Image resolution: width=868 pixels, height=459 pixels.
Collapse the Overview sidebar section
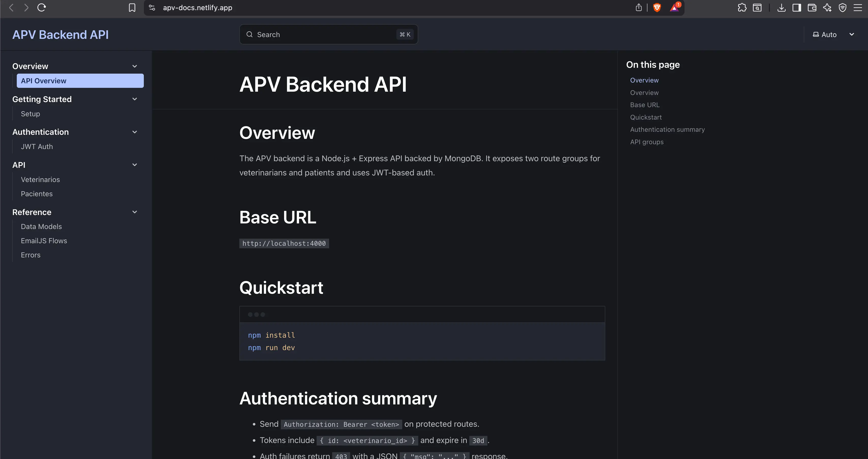click(134, 66)
